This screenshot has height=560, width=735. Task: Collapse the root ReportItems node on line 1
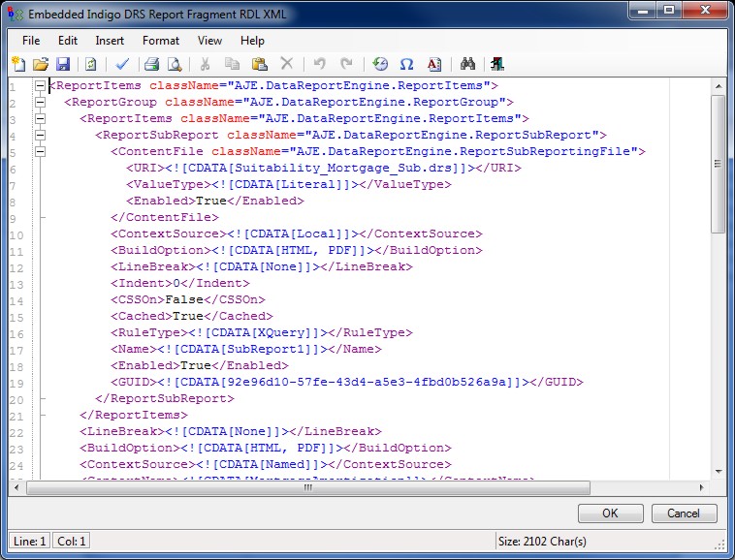pyautogui.click(x=40, y=86)
